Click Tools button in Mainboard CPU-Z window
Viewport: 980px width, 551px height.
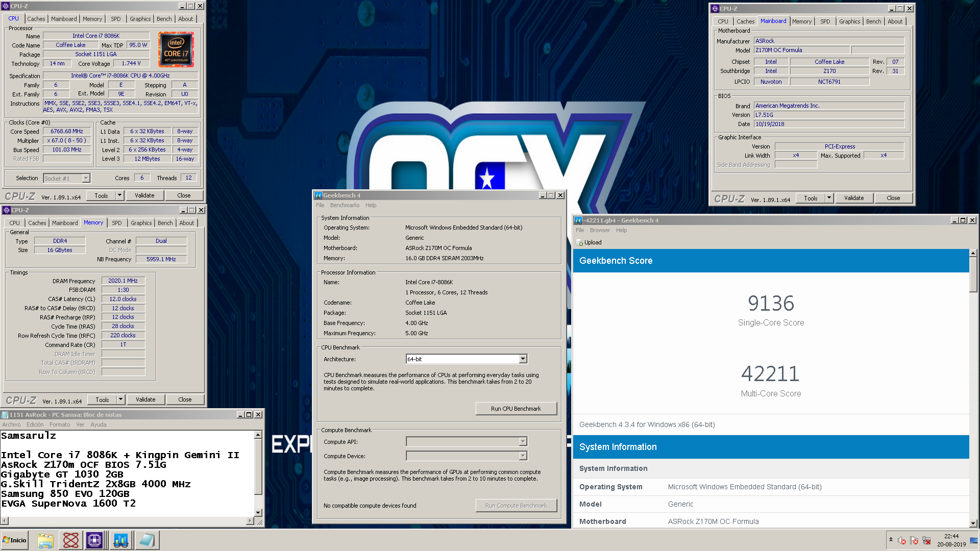tap(811, 198)
